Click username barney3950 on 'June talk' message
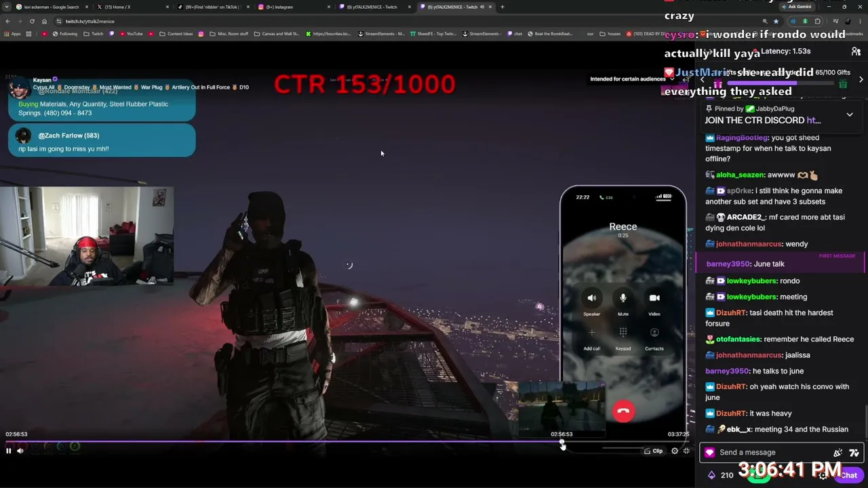868x488 pixels. click(x=726, y=264)
